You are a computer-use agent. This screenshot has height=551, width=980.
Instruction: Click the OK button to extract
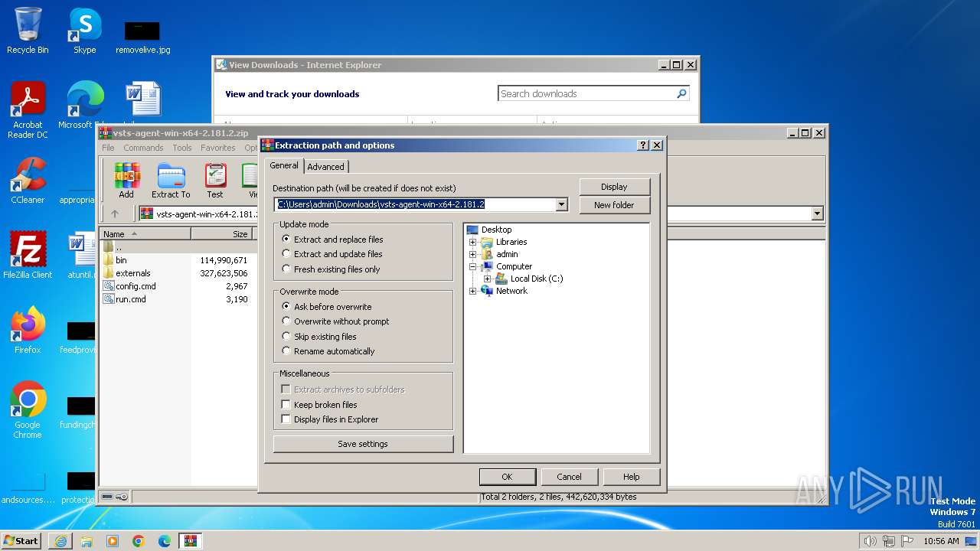(x=507, y=477)
